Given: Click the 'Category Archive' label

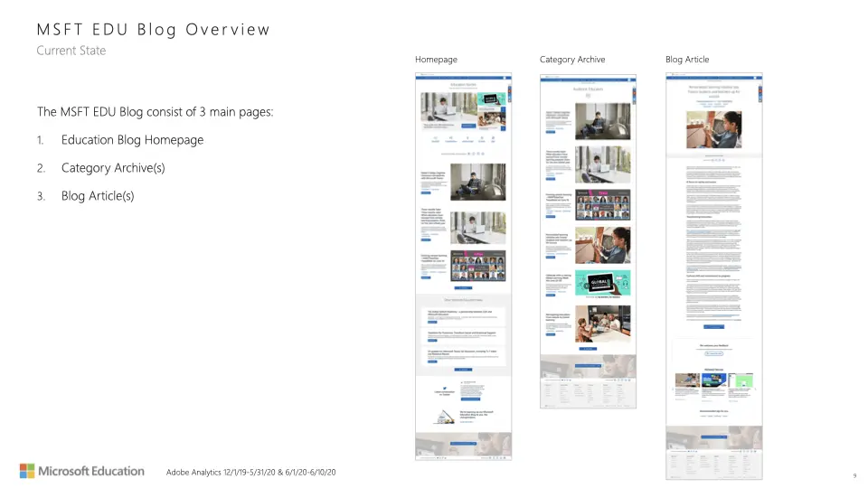Looking at the screenshot, I should pyautogui.click(x=572, y=60).
